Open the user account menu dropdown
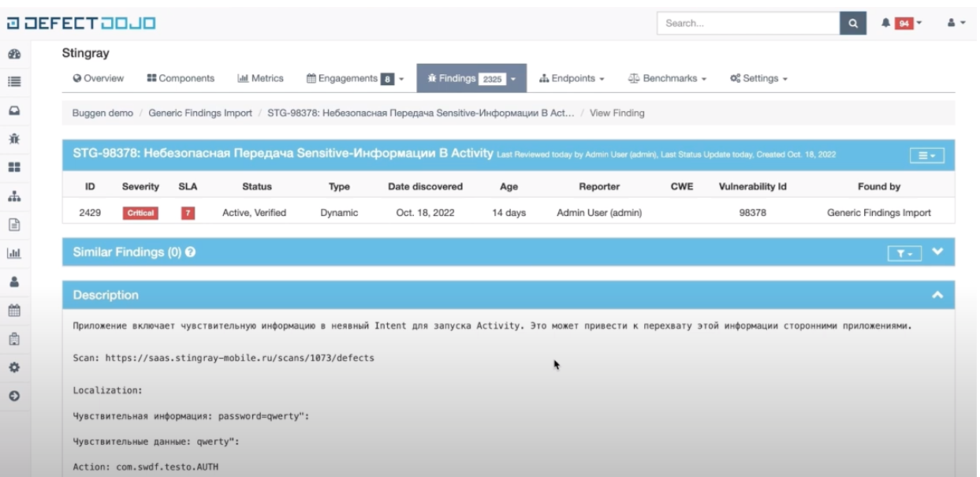This screenshot has height=477, width=980. point(956,24)
